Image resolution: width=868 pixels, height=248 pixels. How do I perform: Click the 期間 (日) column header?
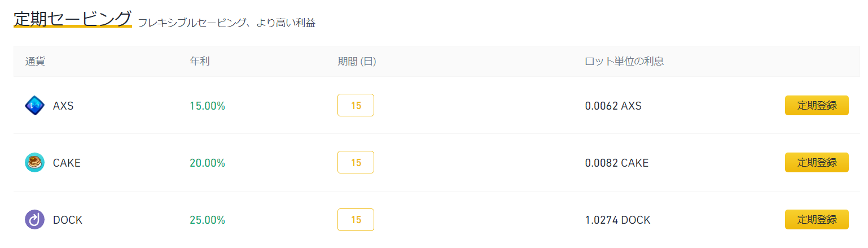(x=357, y=61)
